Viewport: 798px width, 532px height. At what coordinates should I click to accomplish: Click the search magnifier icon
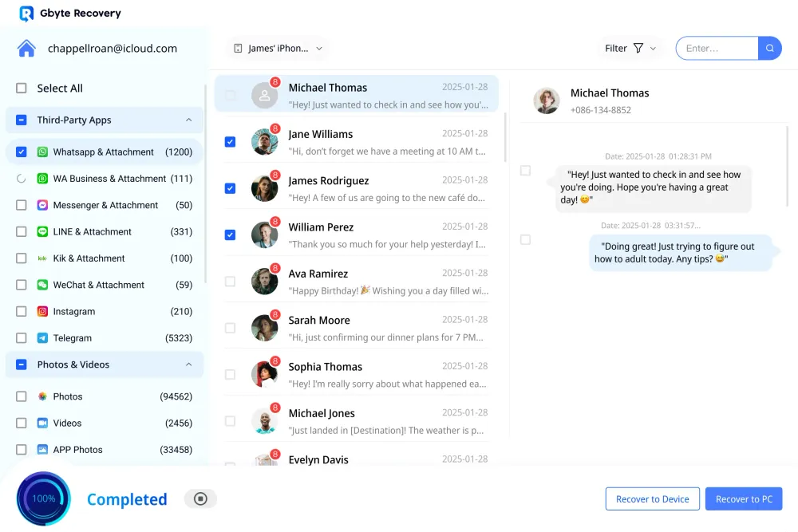click(769, 48)
